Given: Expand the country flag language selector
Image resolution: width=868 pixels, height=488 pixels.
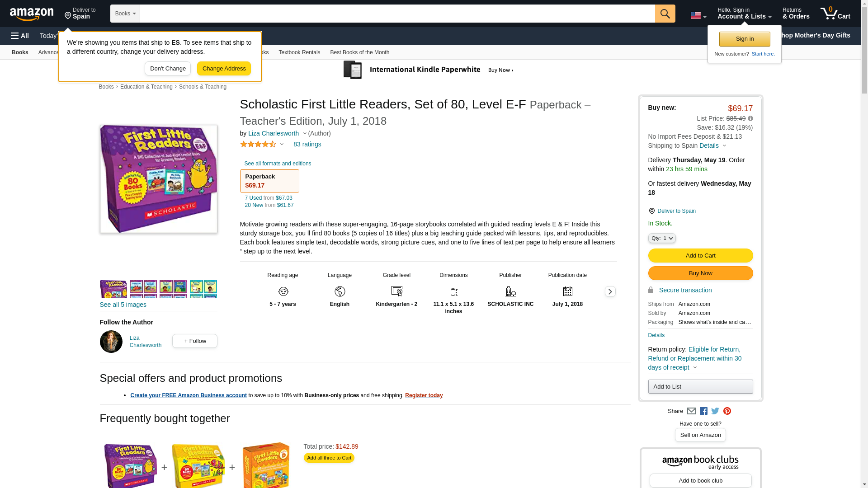Looking at the screenshot, I should click(x=698, y=15).
